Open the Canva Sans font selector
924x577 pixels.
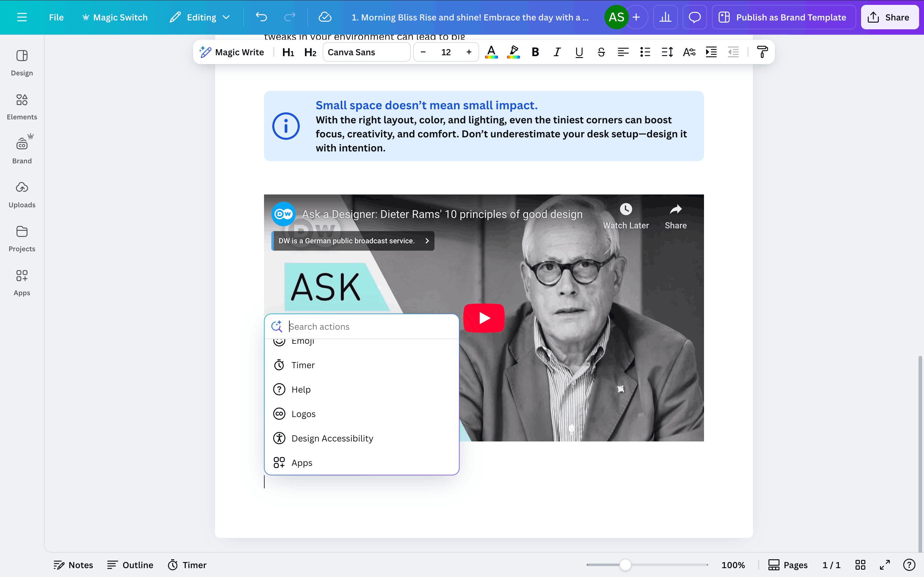click(366, 52)
